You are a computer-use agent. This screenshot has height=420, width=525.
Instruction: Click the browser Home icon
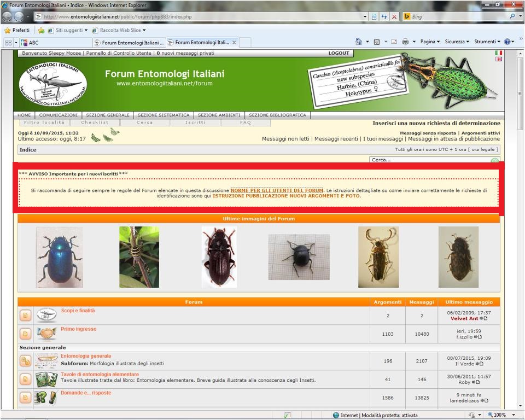tap(358, 42)
